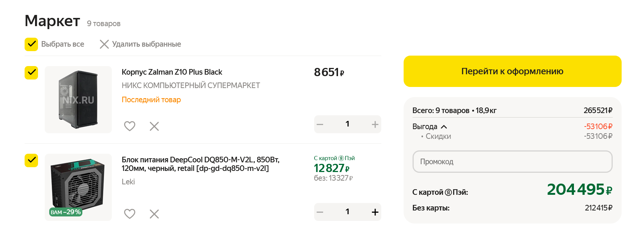This screenshot has width=644, height=231.
Task: Open the DeepCool power supply thumbnail
Action: pos(78,187)
